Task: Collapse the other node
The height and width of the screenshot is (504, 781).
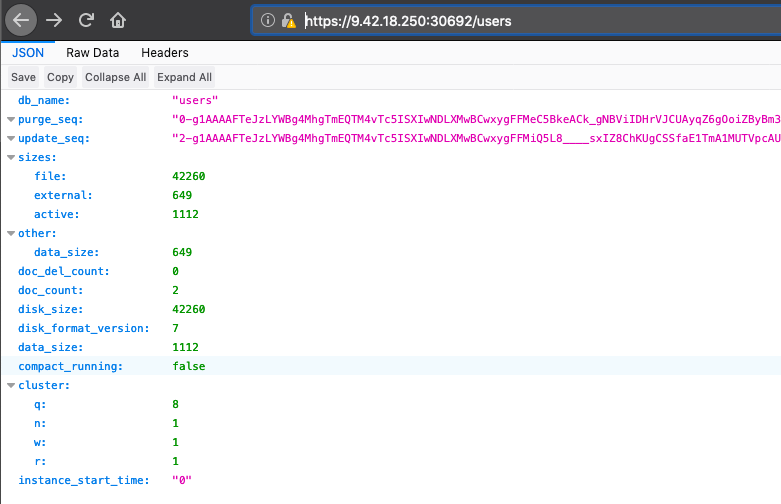Action: pyautogui.click(x=11, y=234)
